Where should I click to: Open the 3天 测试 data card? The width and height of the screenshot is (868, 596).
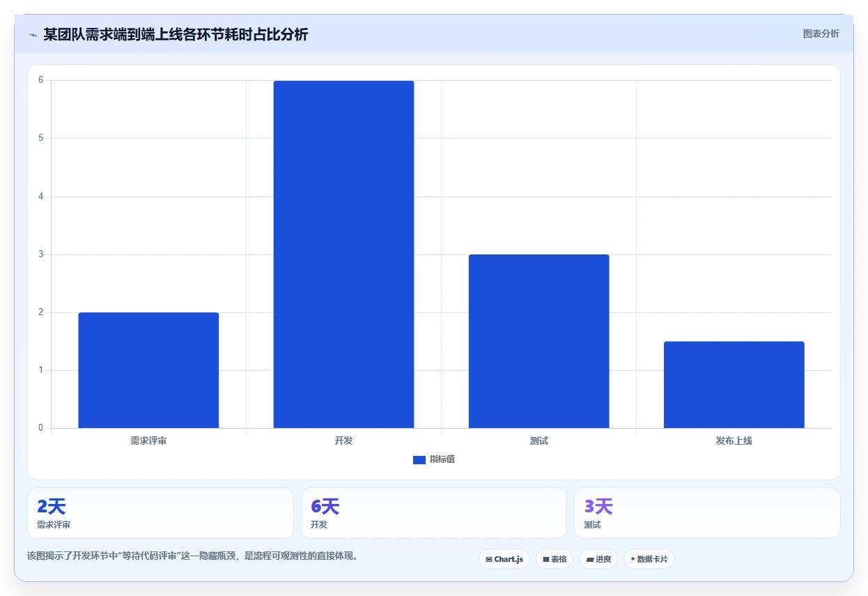[707, 513]
